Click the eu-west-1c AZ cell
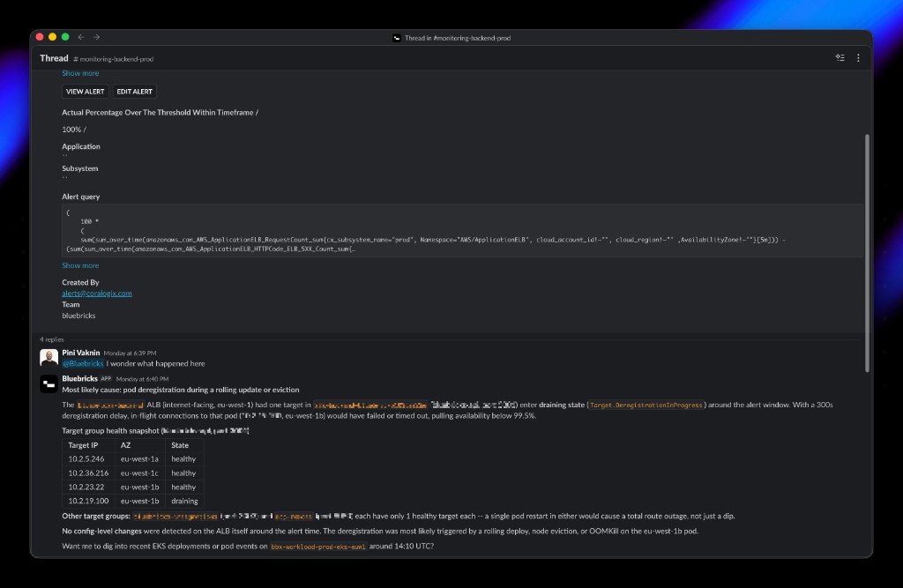Viewport: 903px width, 588px height. point(139,473)
